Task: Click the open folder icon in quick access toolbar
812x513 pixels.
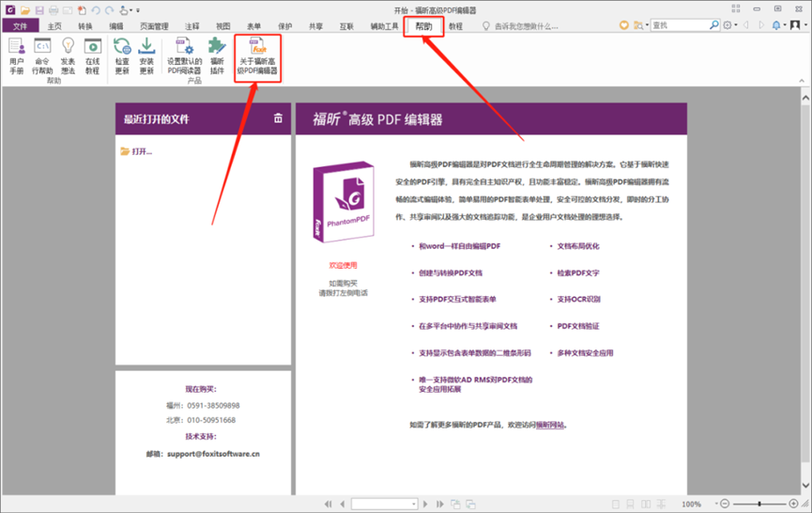Action: [x=24, y=9]
